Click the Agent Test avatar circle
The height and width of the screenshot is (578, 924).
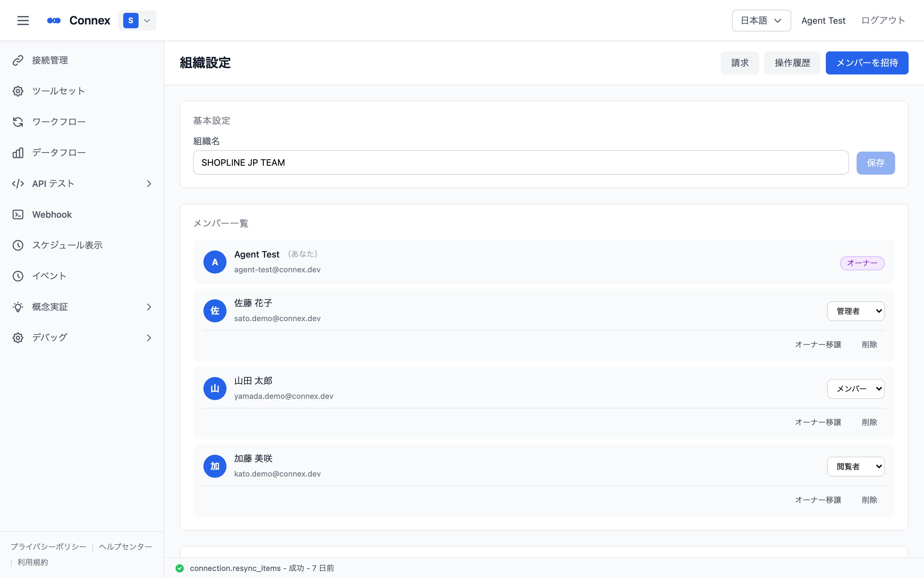215,262
